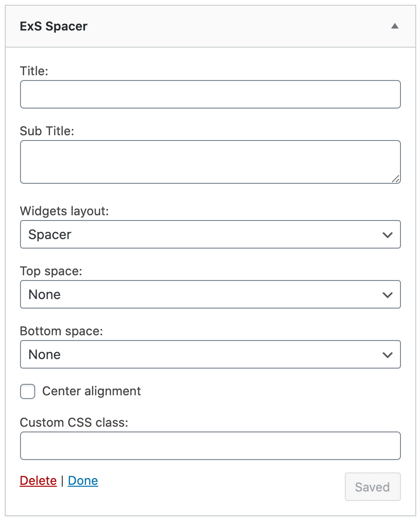Focus the Custom CSS class field
The width and height of the screenshot is (420, 521).
tap(210, 446)
